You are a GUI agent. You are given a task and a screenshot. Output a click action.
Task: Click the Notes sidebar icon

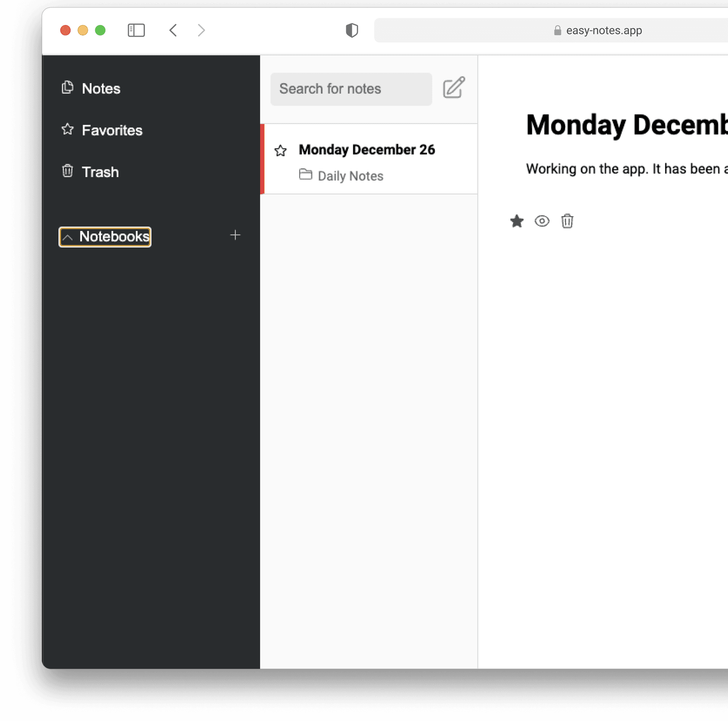point(67,88)
